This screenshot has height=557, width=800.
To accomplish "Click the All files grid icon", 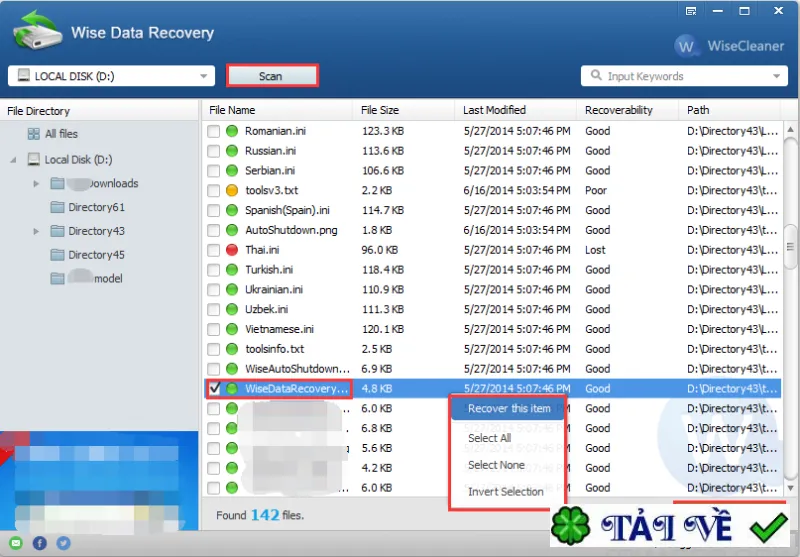I will 34,134.
